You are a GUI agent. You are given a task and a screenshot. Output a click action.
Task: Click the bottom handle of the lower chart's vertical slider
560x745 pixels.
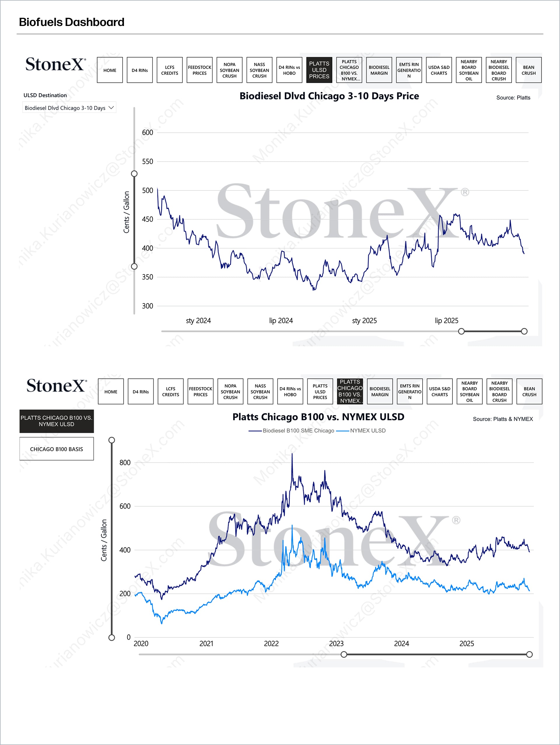click(x=112, y=637)
